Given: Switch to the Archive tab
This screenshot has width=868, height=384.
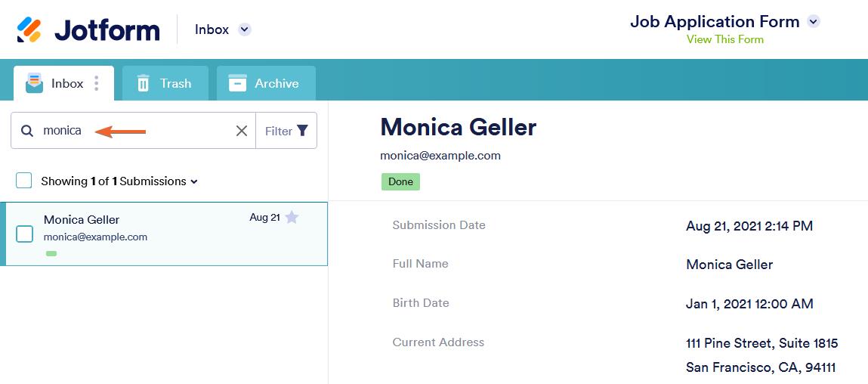Looking at the screenshot, I should tap(266, 83).
